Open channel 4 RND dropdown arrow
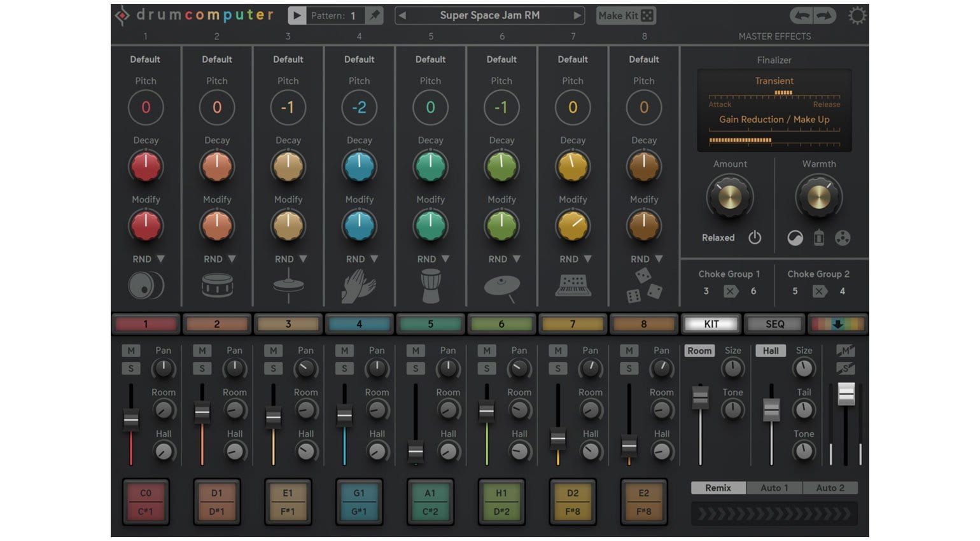 [374, 259]
